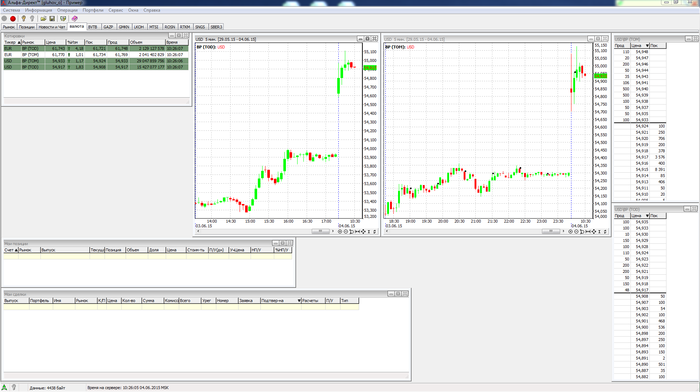Click the grey lightbulb toolbar icon

point(32,19)
